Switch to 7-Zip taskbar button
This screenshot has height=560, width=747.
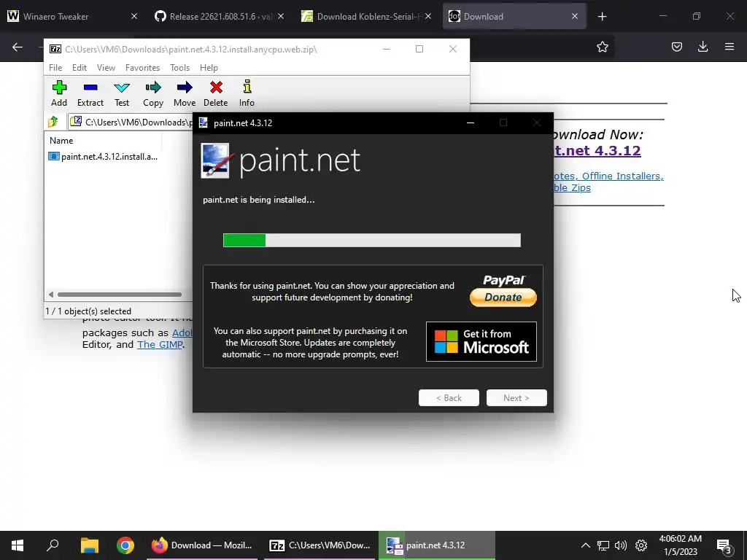coord(320,545)
